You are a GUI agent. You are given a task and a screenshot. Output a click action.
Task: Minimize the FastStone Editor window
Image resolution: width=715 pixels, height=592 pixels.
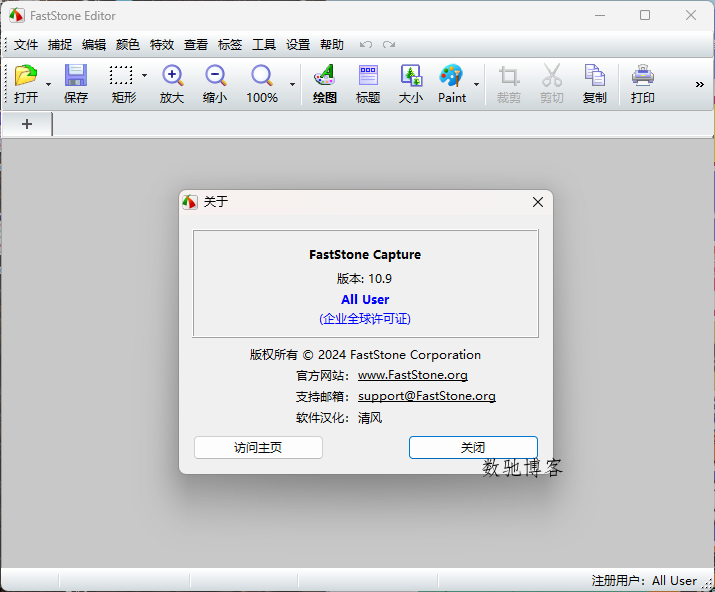click(600, 16)
